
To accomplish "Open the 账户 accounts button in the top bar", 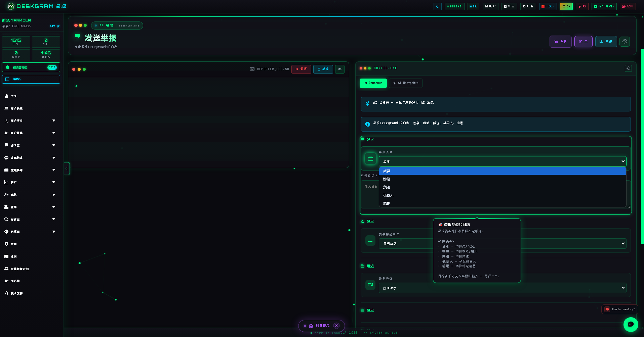I will click(x=490, y=6).
